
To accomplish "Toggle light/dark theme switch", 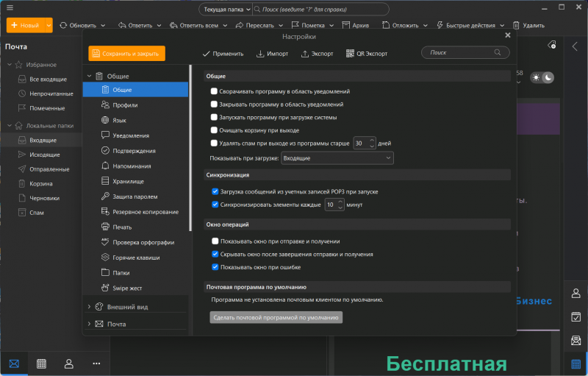I will coord(542,78).
